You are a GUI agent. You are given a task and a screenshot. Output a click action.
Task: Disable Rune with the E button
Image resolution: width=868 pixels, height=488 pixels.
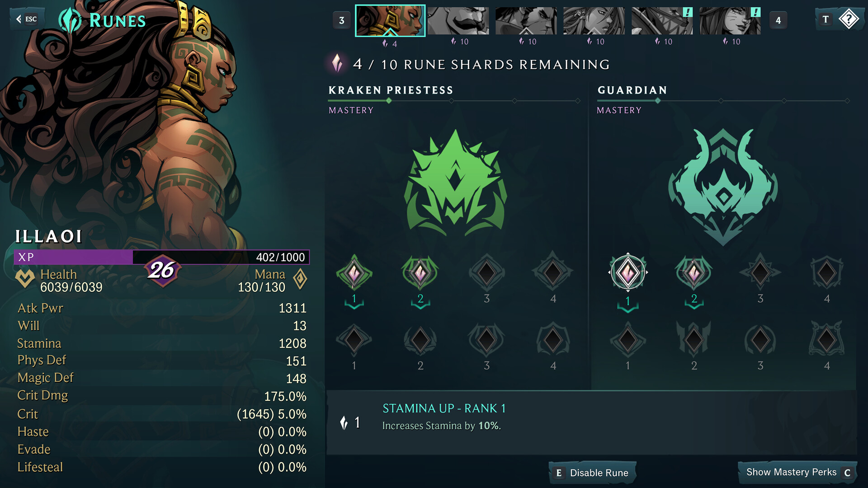[592, 473]
